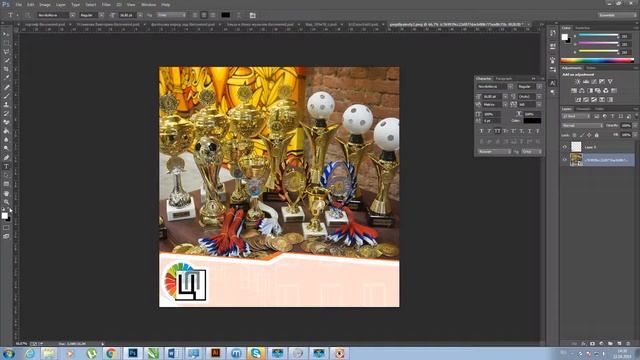This screenshot has width=640, height=360.
Task: Open the Filter menu
Action: pyautogui.click(x=106, y=4)
